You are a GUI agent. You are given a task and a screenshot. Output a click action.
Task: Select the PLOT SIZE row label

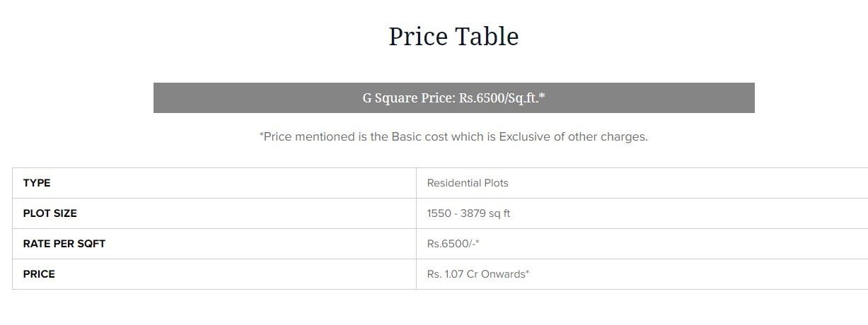(x=50, y=213)
